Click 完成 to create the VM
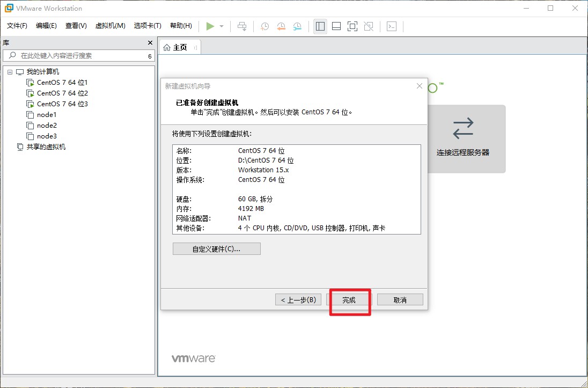The width and height of the screenshot is (588, 388). (x=349, y=300)
